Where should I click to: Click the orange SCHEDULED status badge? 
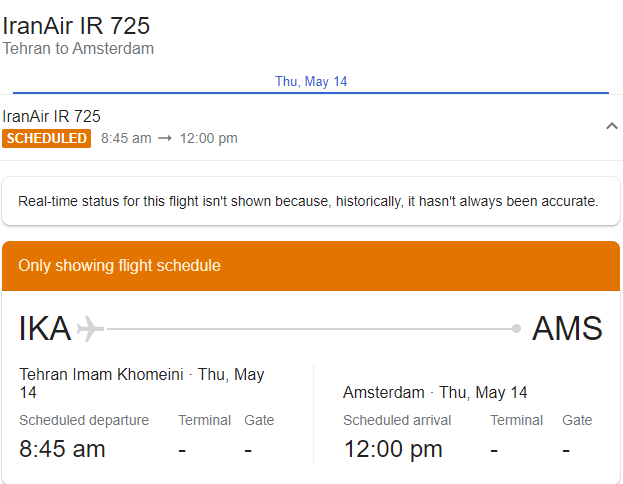click(x=47, y=138)
